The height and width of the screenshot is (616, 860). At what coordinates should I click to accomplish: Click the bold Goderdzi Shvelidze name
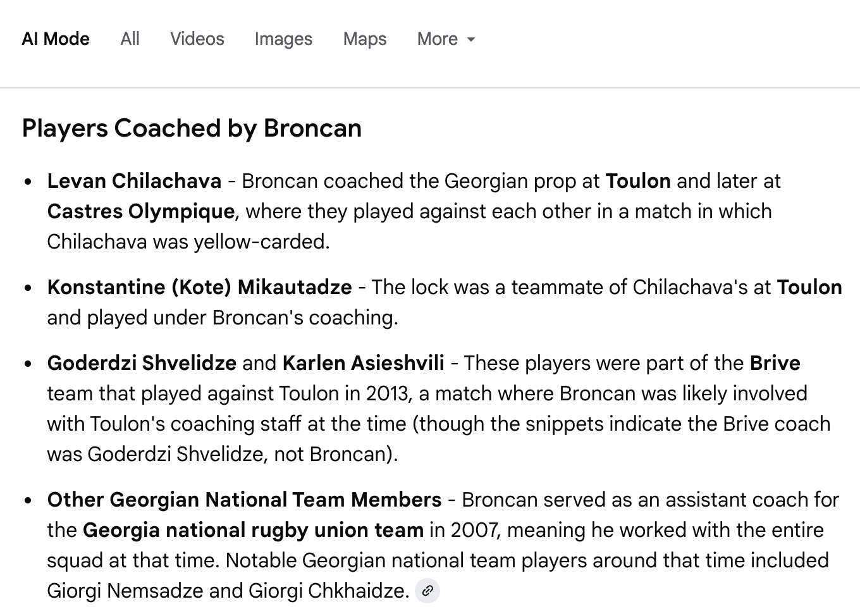(x=142, y=364)
